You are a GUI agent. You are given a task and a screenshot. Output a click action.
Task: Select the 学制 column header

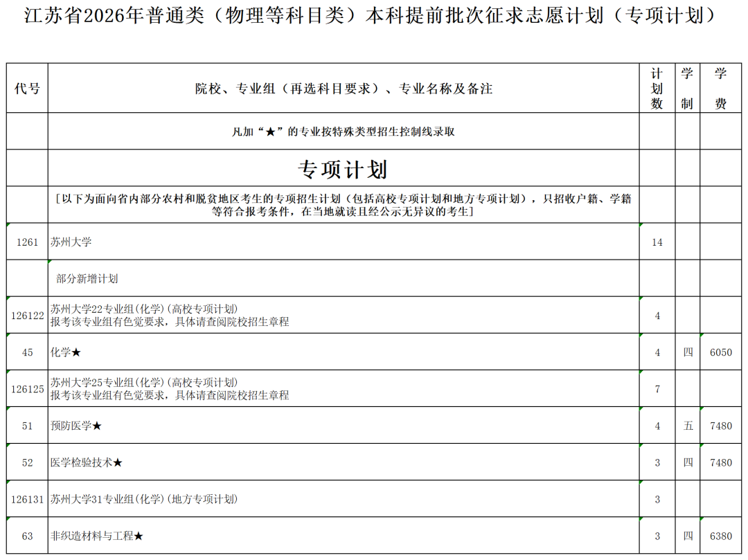[688, 88]
